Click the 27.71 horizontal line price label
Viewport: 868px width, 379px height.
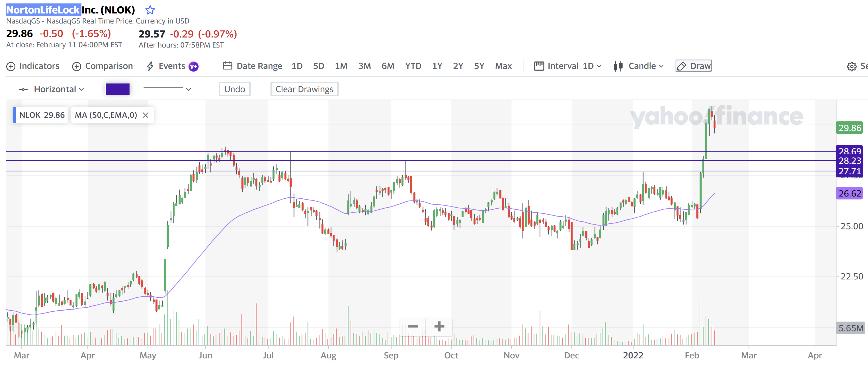(849, 171)
